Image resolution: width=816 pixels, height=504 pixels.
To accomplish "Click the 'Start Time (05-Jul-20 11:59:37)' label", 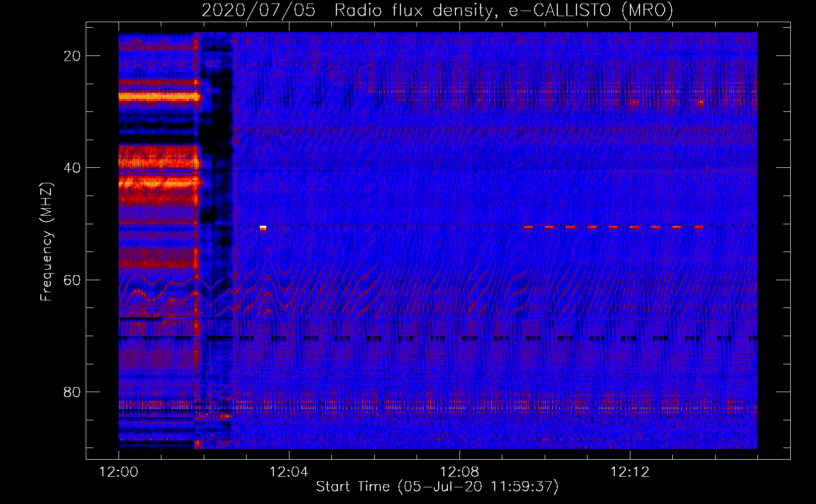I will tap(437, 487).
